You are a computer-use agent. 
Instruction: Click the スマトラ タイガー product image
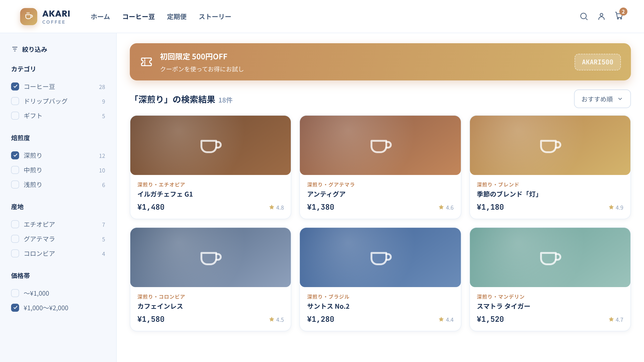point(550,257)
